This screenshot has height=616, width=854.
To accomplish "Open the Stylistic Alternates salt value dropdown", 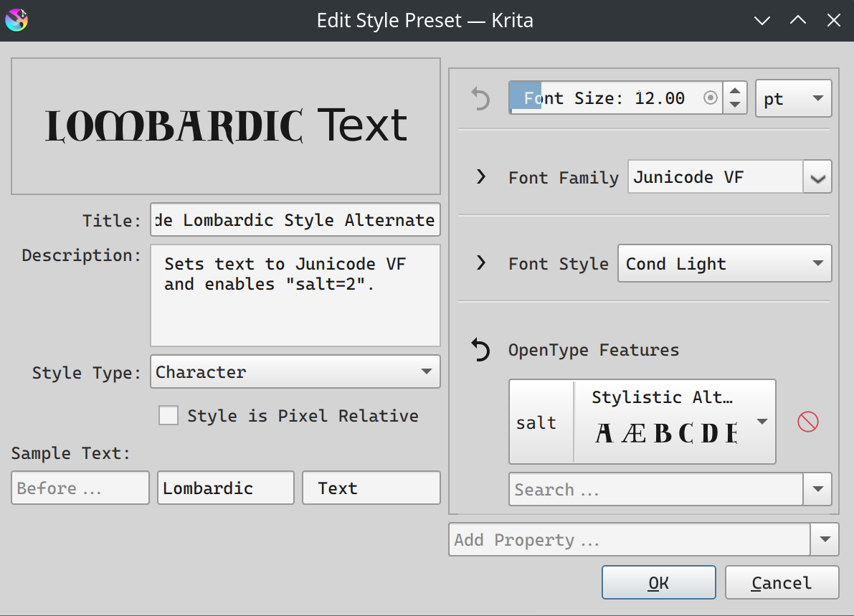I will [x=762, y=422].
